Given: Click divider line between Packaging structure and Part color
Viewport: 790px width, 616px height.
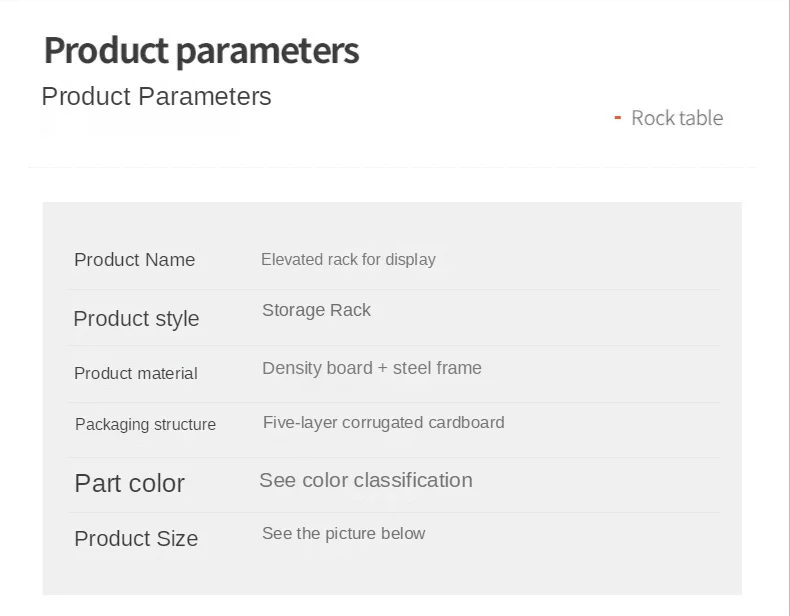Looking at the screenshot, I should click(x=393, y=458).
